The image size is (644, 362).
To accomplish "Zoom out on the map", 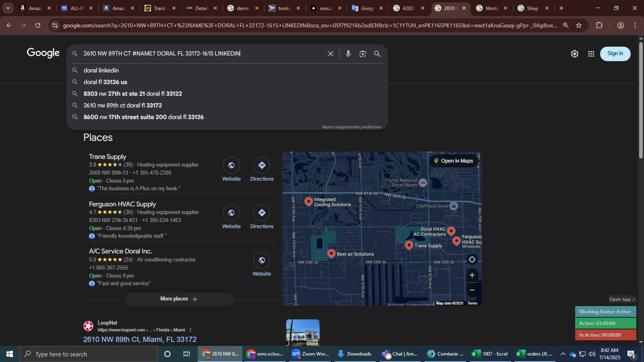I will (472, 290).
